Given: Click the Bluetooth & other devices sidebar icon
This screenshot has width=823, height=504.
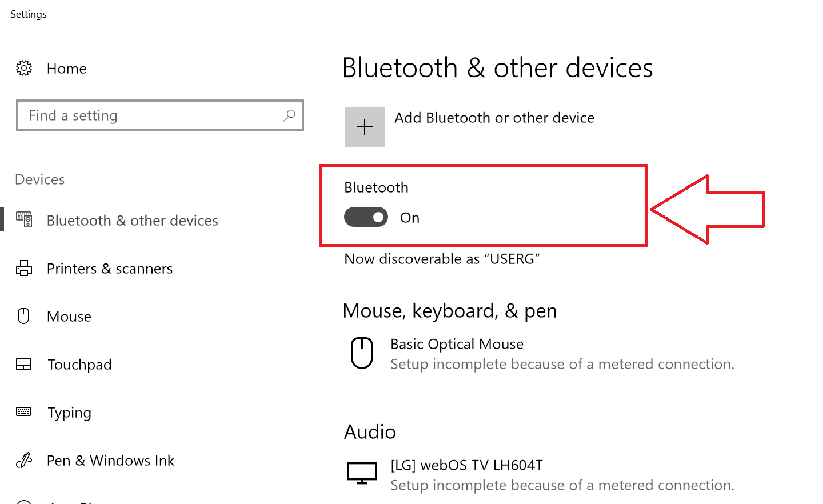Looking at the screenshot, I should tap(24, 220).
